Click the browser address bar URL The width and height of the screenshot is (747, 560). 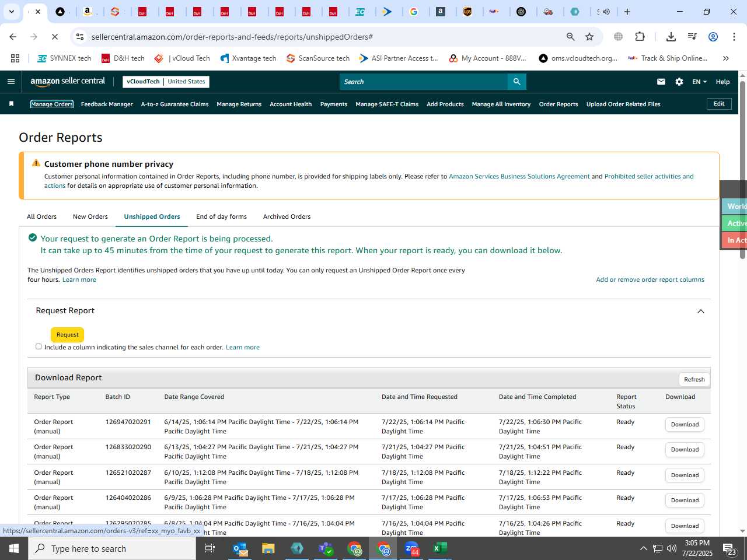[232, 37]
